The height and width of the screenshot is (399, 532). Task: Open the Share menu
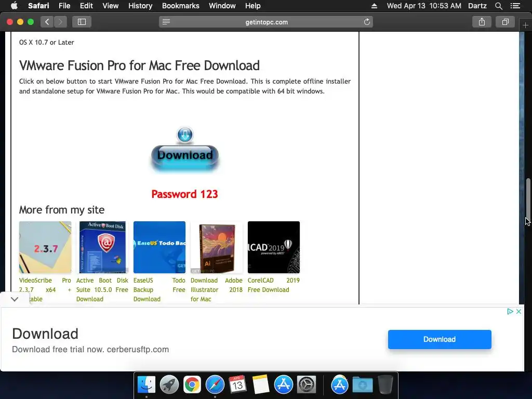point(482,22)
